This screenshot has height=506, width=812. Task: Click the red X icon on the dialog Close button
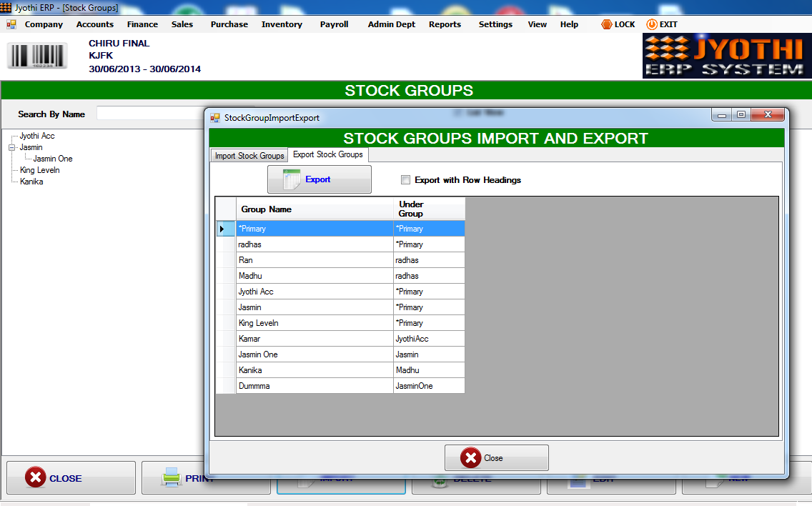pyautogui.click(x=471, y=457)
